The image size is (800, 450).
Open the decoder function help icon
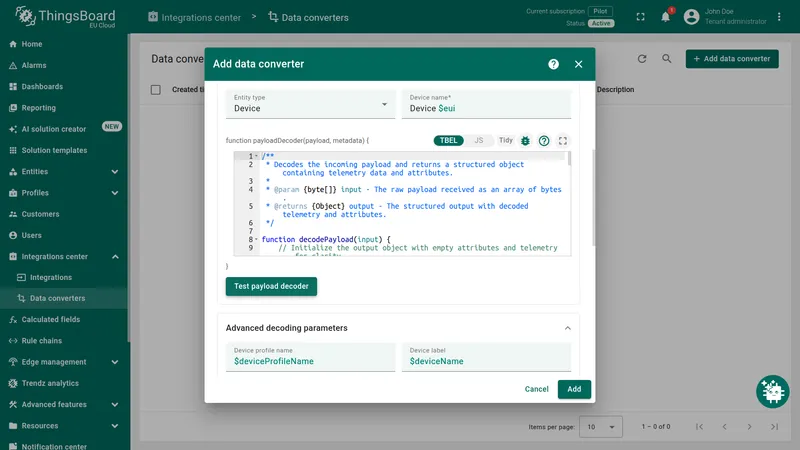coord(544,141)
